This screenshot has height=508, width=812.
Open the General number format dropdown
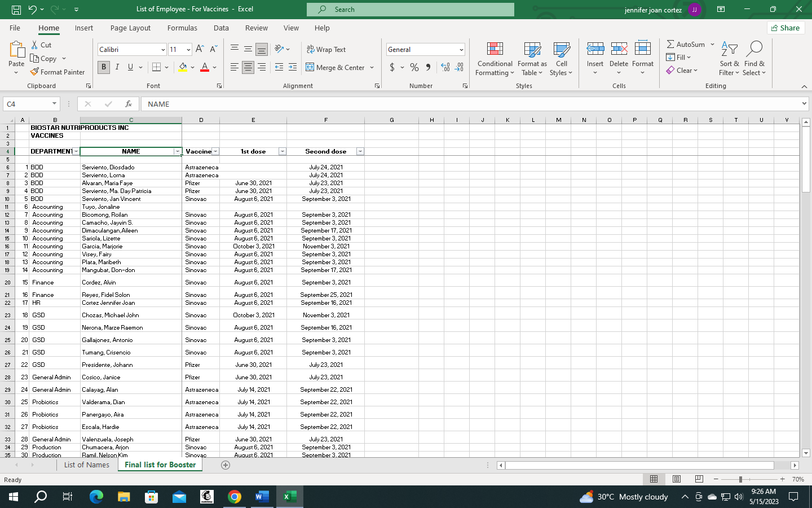[x=461, y=50]
